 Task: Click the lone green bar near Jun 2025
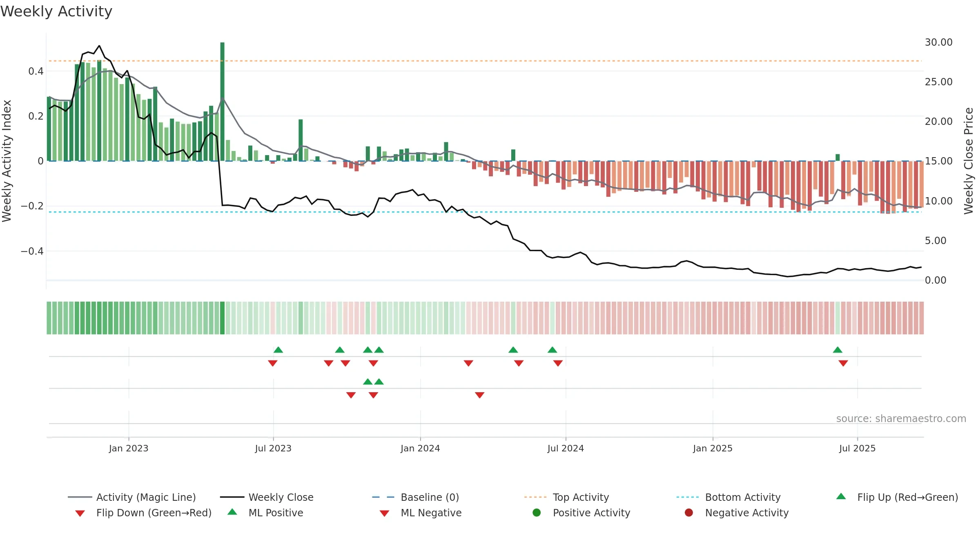click(837, 158)
